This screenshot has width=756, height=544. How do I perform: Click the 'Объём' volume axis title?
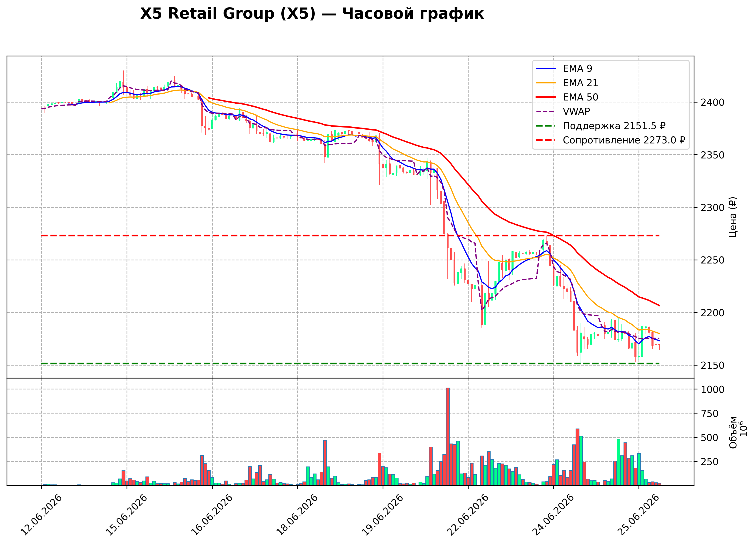pyautogui.click(x=733, y=432)
